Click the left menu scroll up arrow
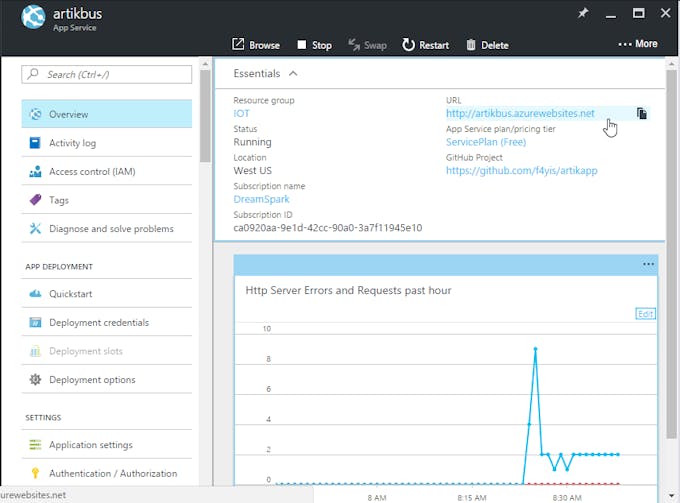This screenshot has width=680, height=503. pos(205,64)
